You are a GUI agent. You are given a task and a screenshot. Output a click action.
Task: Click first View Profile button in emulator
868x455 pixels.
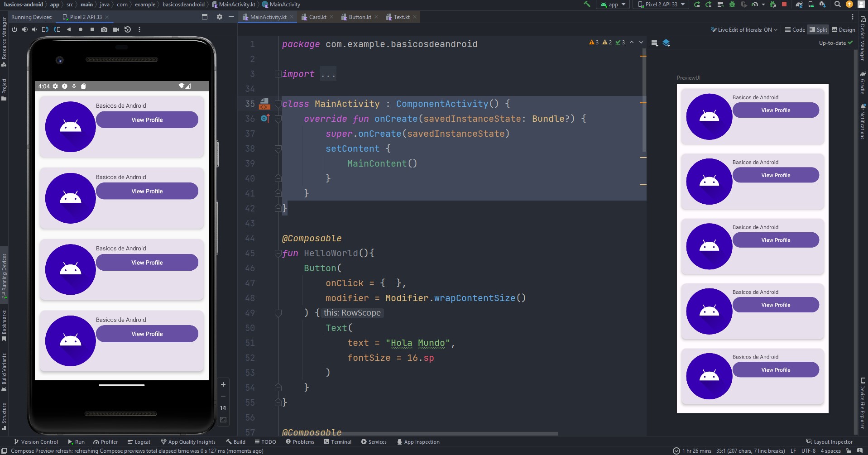[x=147, y=120]
